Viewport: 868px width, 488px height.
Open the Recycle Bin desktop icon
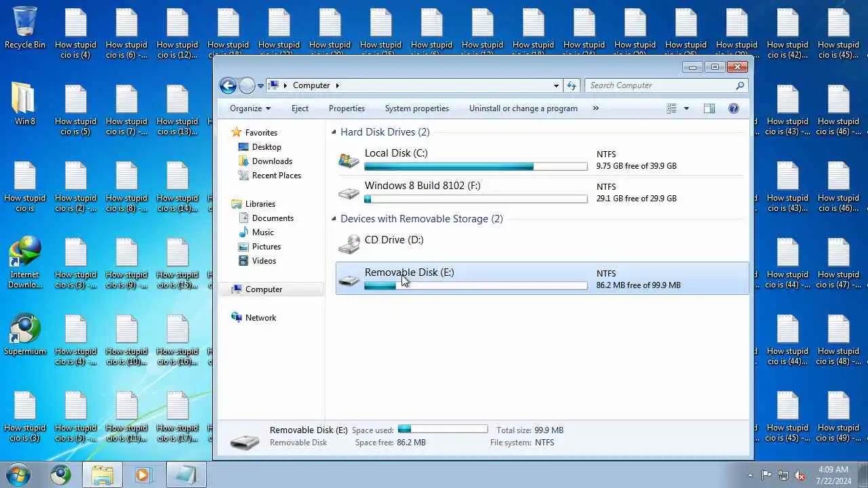click(x=25, y=28)
